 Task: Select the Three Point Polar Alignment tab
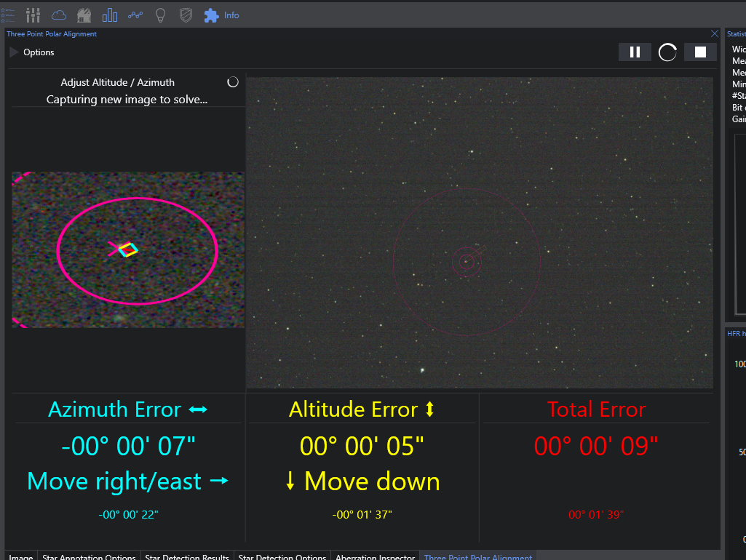(478, 556)
